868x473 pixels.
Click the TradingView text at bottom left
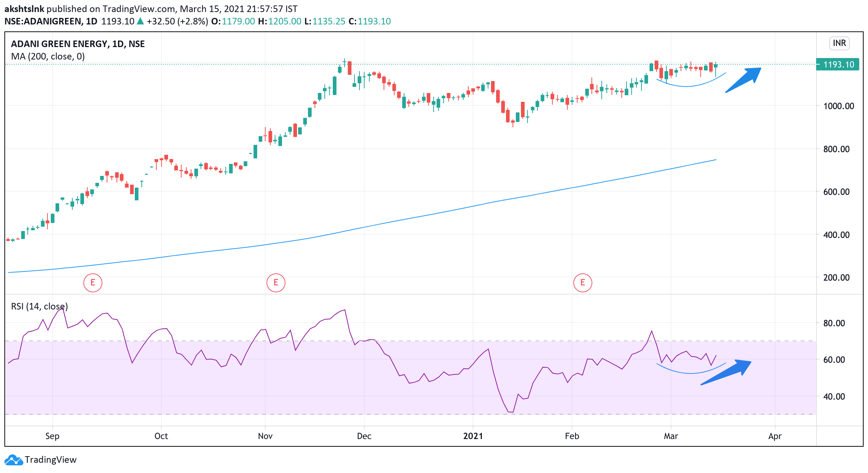coord(50,460)
